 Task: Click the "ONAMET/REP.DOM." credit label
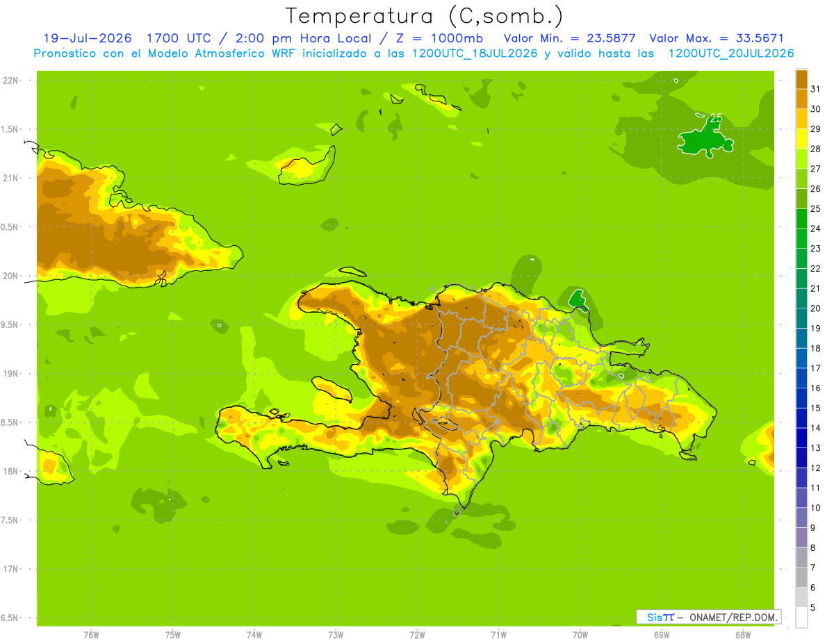tap(732, 617)
